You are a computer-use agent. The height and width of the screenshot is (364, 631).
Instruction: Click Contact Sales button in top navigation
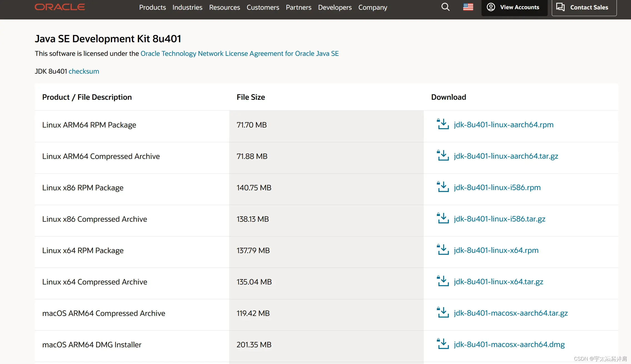point(584,8)
